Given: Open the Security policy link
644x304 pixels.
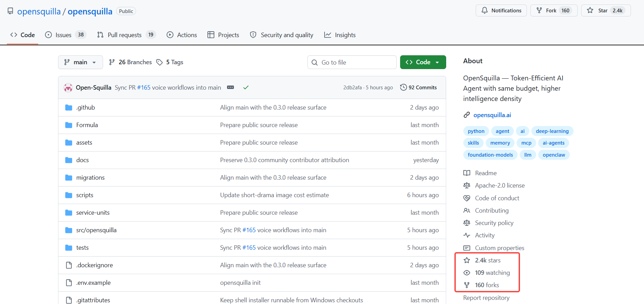Looking at the screenshot, I should click(494, 223).
